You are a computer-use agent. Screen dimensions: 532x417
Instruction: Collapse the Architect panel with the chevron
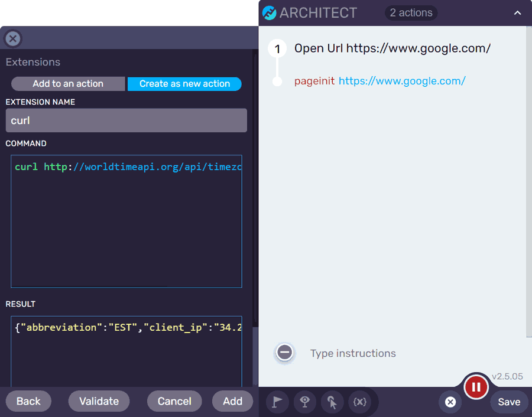pyautogui.click(x=517, y=13)
